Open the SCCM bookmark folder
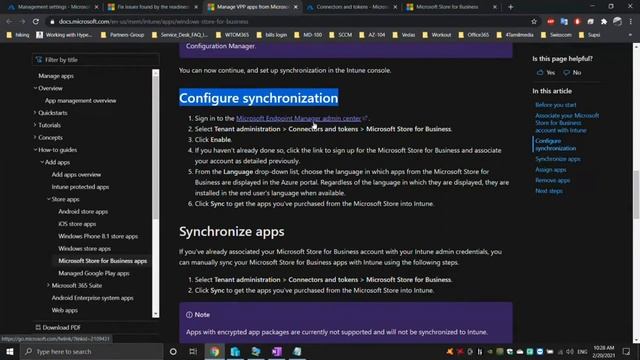Image resolution: width=640 pixels, height=360 pixels. click(x=340, y=35)
